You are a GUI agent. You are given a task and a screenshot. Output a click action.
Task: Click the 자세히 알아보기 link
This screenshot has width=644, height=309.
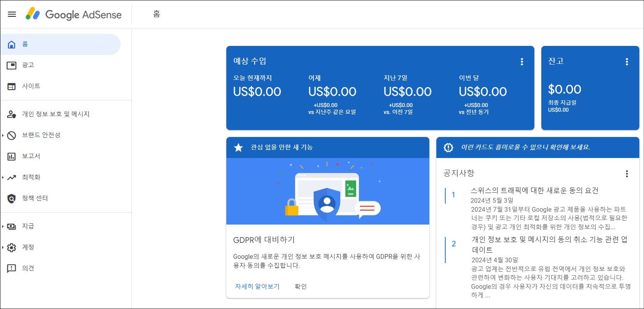click(257, 286)
